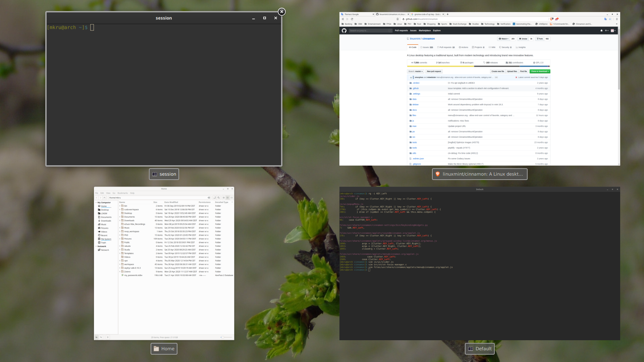
Task: Open the Bookmarks menu in file manager
Action: 122,193
